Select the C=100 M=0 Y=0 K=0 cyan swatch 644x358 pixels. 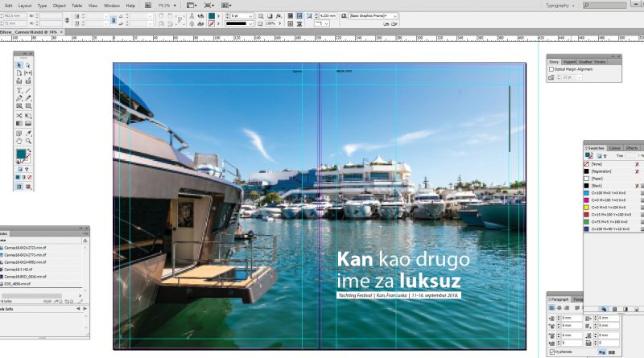(612, 193)
